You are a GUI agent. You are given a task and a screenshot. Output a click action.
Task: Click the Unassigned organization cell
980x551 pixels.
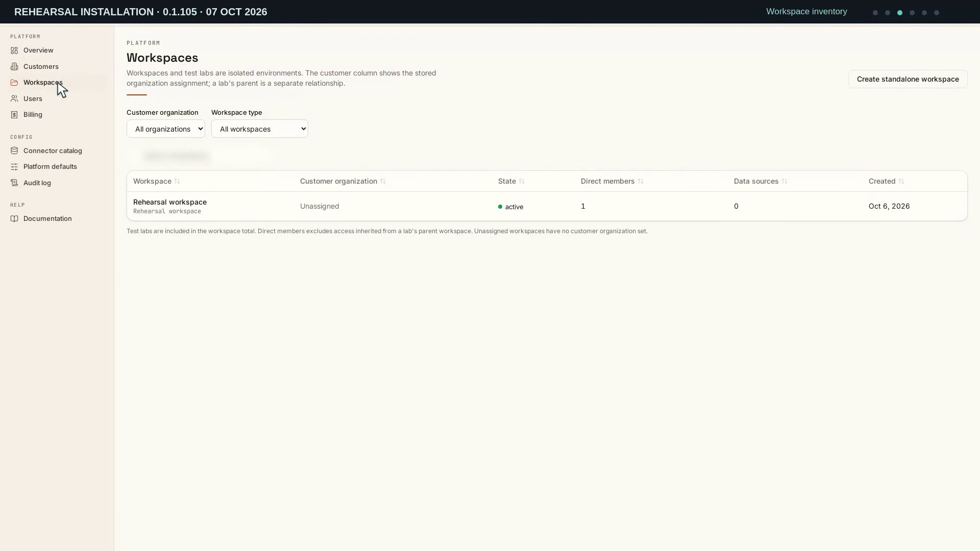click(320, 206)
